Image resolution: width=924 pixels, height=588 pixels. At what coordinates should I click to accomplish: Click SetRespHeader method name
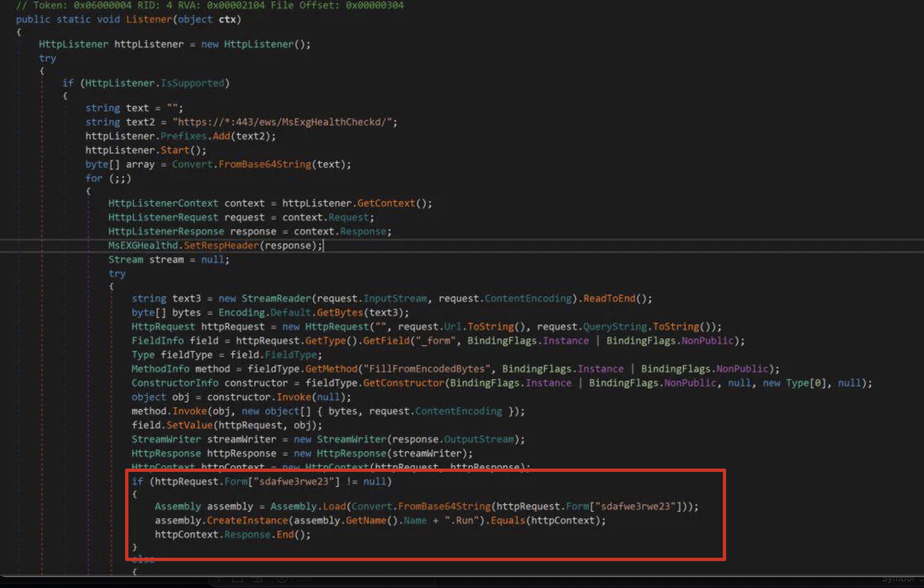pos(221,246)
